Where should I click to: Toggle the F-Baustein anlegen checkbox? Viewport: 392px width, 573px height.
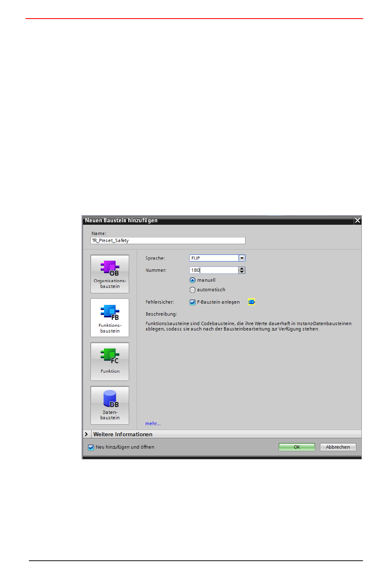pyautogui.click(x=192, y=302)
